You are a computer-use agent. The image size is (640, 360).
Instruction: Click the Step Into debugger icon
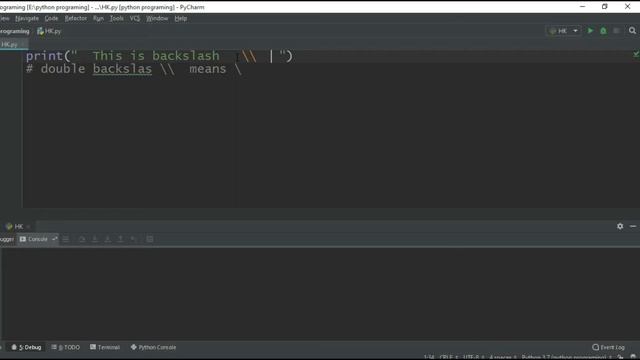[x=95, y=239]
